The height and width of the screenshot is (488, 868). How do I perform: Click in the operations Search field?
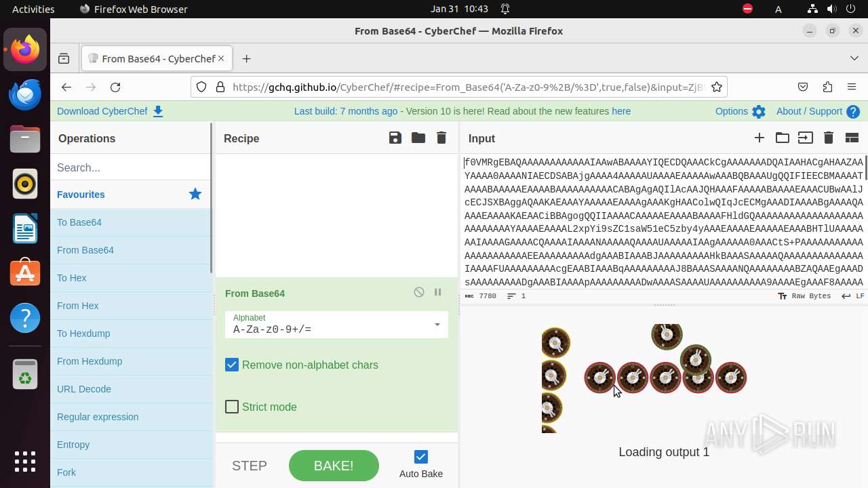coord(130,167)
